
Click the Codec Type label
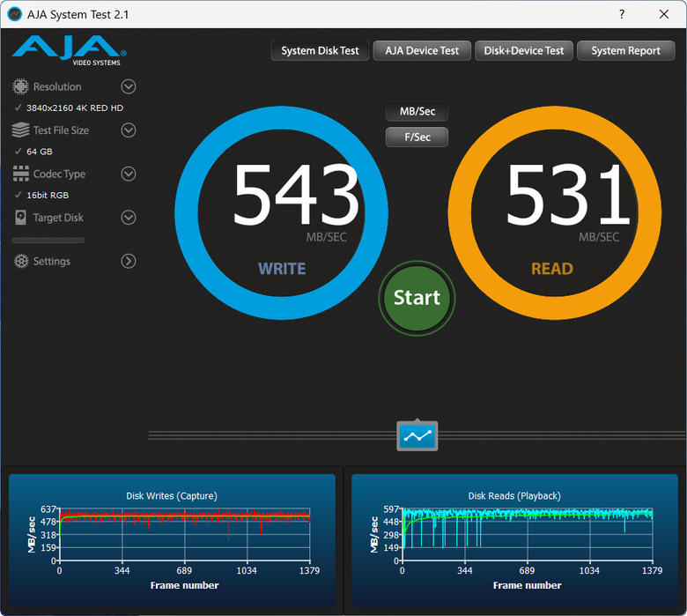click(59, 174)
